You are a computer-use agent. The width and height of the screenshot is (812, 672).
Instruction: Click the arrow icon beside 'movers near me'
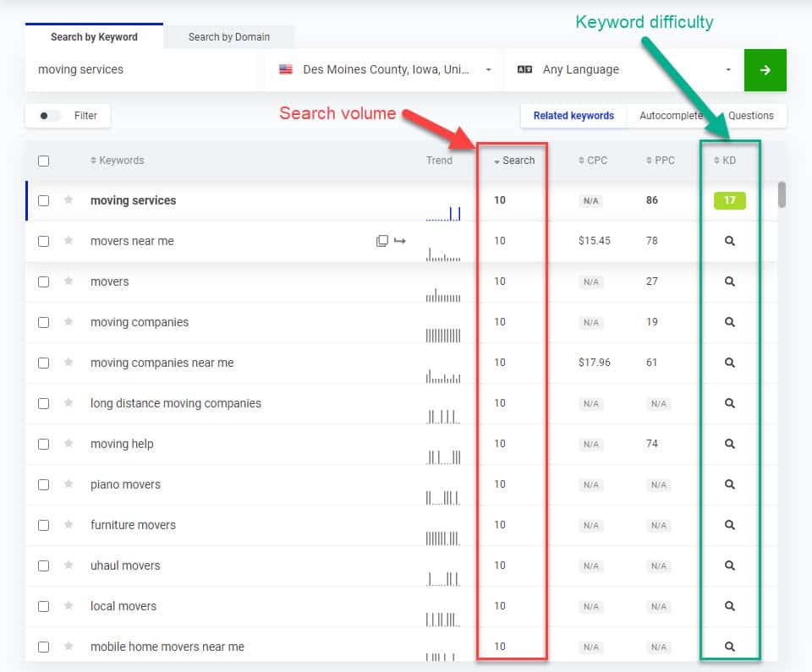pyautogui.click(x=400, y=241)
